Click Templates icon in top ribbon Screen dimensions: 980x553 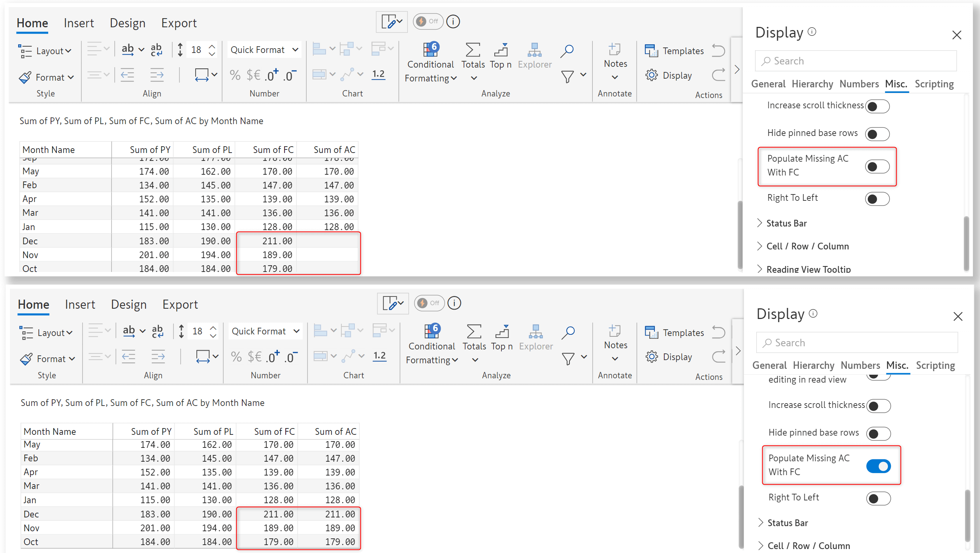tap(651, 51)
